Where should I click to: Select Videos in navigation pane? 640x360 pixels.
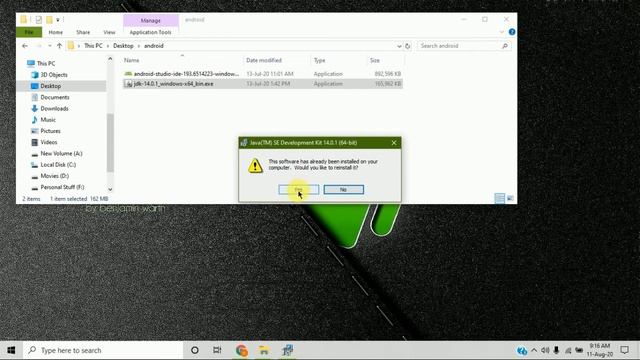click(x=49, y=142)
